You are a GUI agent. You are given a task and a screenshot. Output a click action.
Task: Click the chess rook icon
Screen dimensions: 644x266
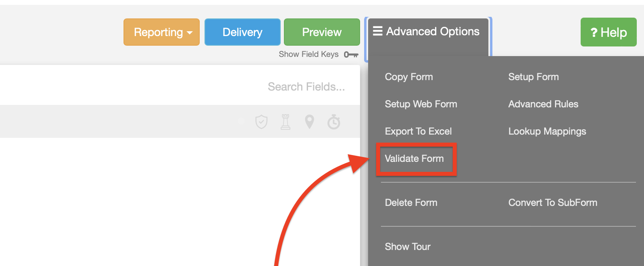click(286, 122)
